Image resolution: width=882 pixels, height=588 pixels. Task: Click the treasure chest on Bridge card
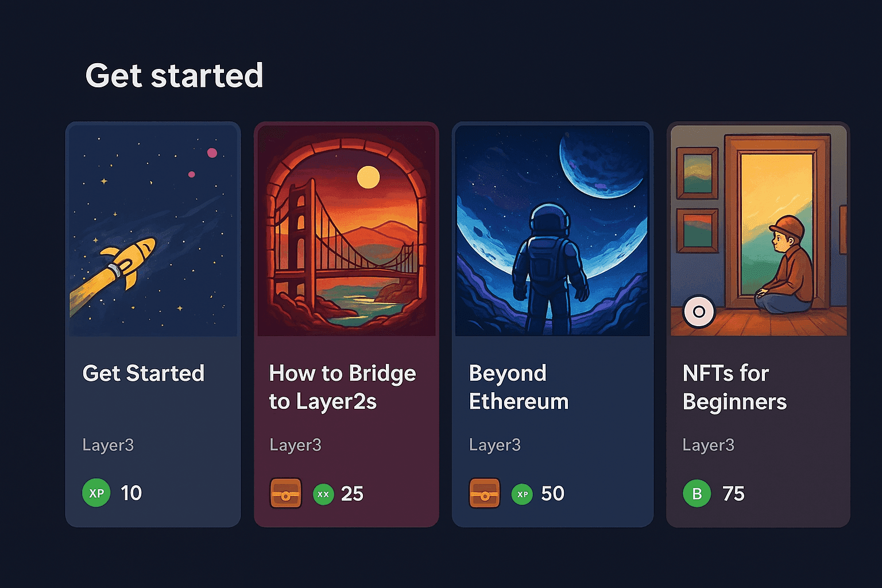[286, 493]
